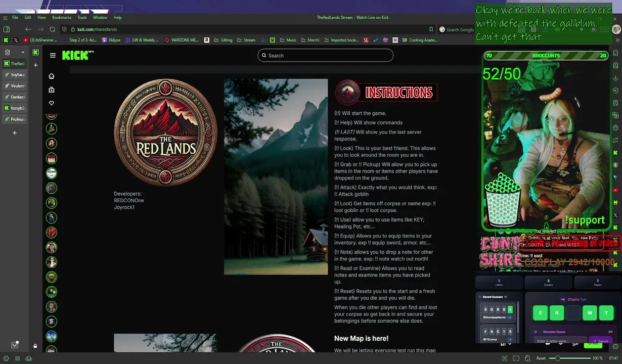The image size is (622, 364).
Task: Open the 'Gift & Weekly' bookmark
Action: pos(142,40)
